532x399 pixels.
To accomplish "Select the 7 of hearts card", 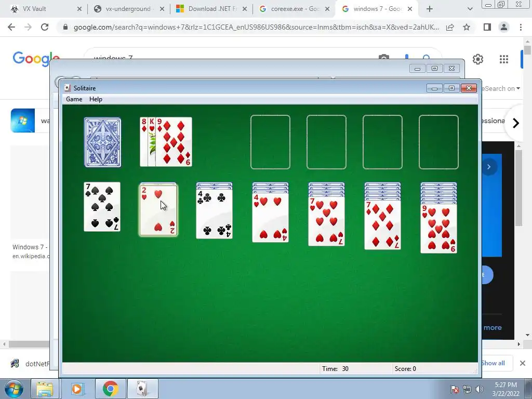I will [x=326, y=221].
